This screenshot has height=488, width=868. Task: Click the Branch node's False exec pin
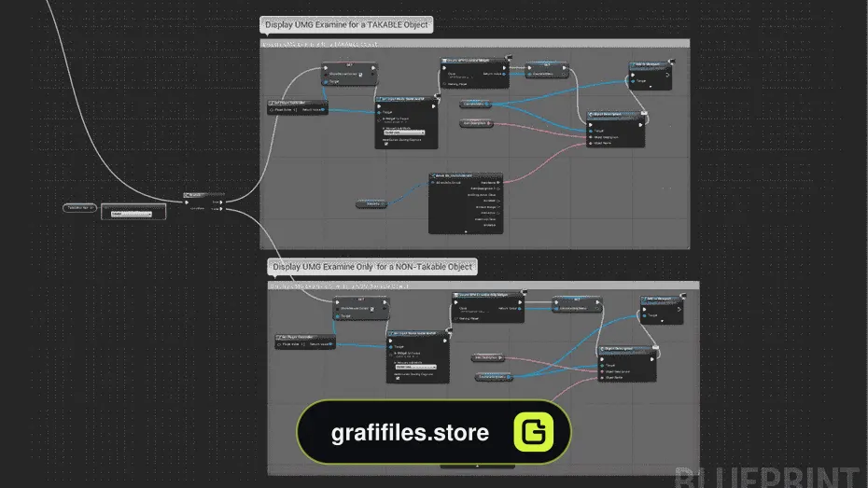221,209
